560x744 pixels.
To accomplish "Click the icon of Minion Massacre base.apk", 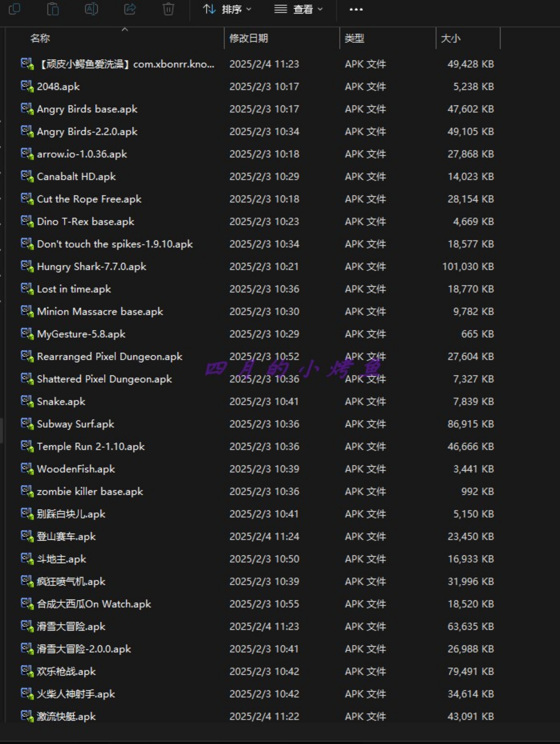I will click(x=27, y=311).
